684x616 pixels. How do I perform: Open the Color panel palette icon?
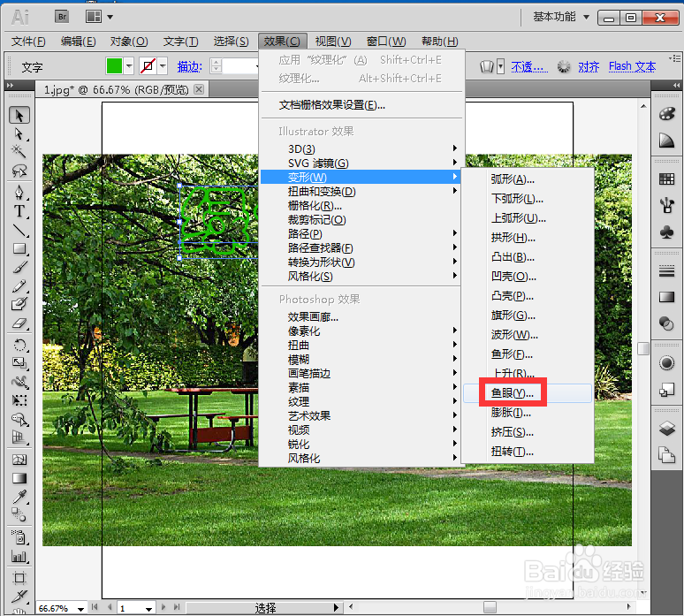click(666, 114)
